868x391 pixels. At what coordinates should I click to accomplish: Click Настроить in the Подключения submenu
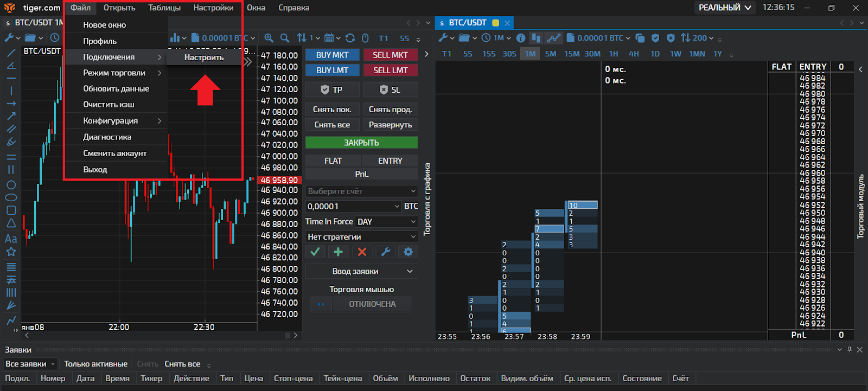click(204, 57)
